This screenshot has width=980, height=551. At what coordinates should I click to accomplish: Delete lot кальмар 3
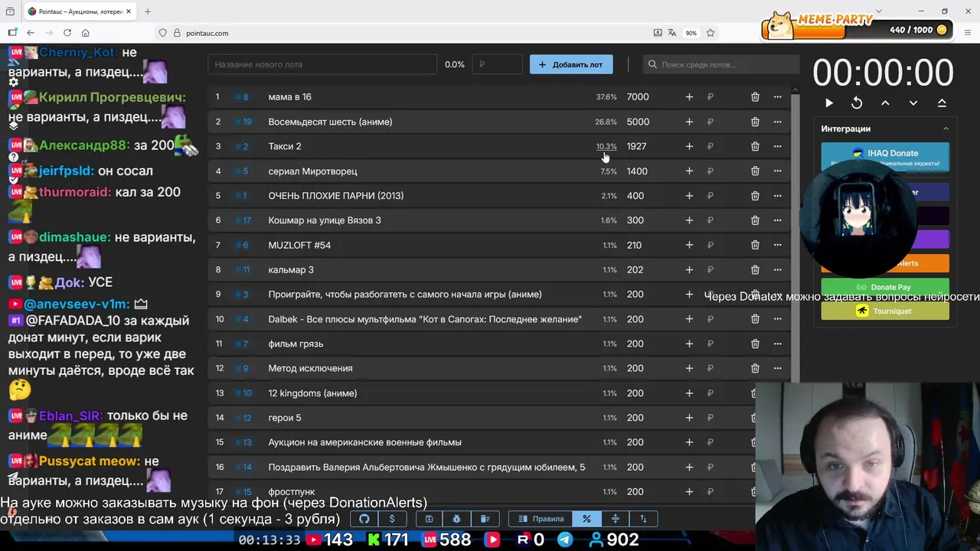[x=755, y=270]
